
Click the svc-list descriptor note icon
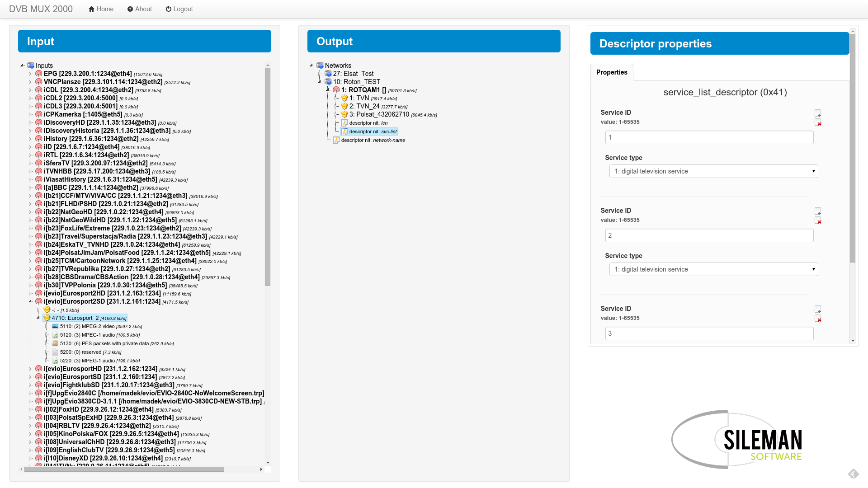(x=344, y=131)
